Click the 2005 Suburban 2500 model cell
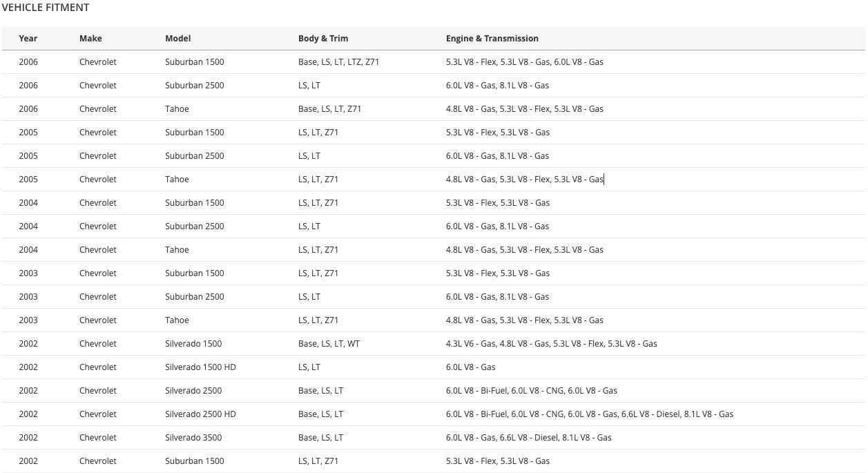 [194, 156]
